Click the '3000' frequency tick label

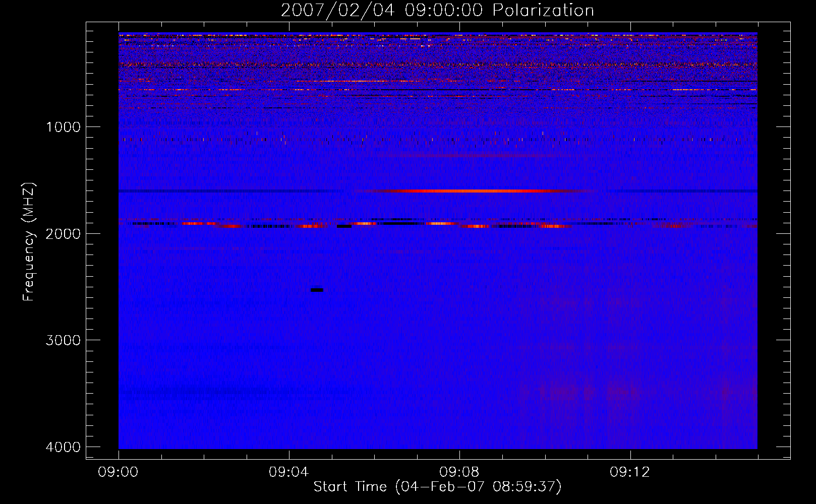(63, 340)
